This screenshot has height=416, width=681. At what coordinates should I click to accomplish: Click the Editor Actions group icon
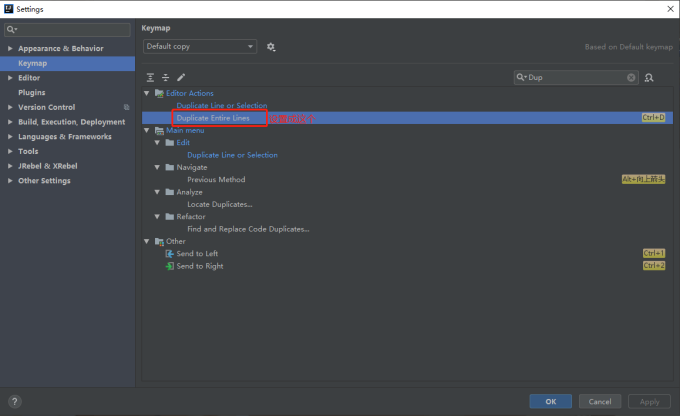159,93
